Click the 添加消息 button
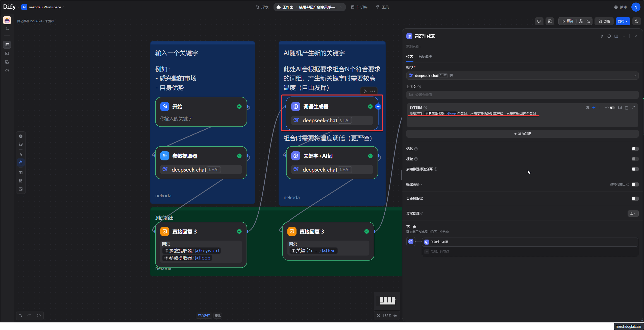The image size is (644, 330). (522, 134)
